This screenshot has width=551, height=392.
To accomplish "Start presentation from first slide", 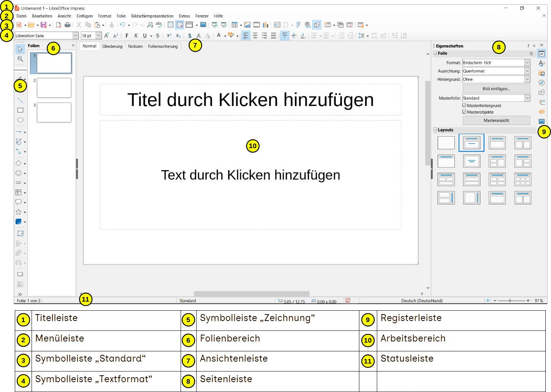I will tap(214, 25).
